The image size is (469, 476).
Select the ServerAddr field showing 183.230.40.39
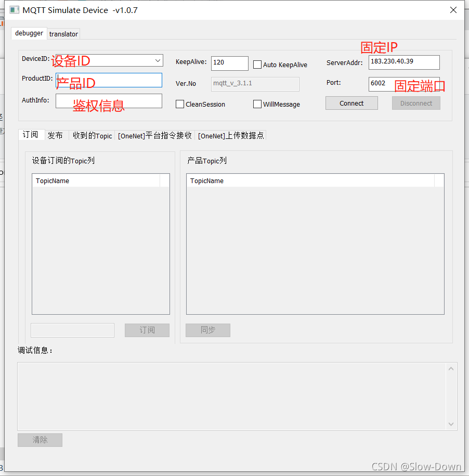click(x=403, y=62)
